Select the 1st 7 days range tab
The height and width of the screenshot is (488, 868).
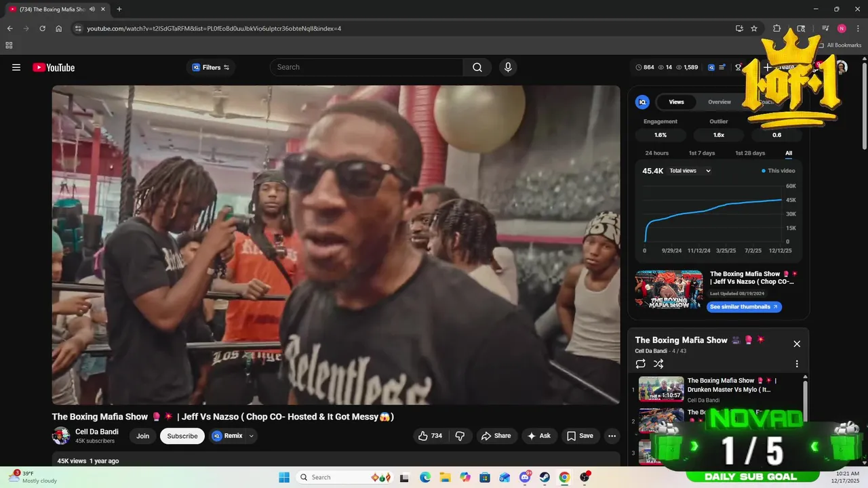(702, 153)
